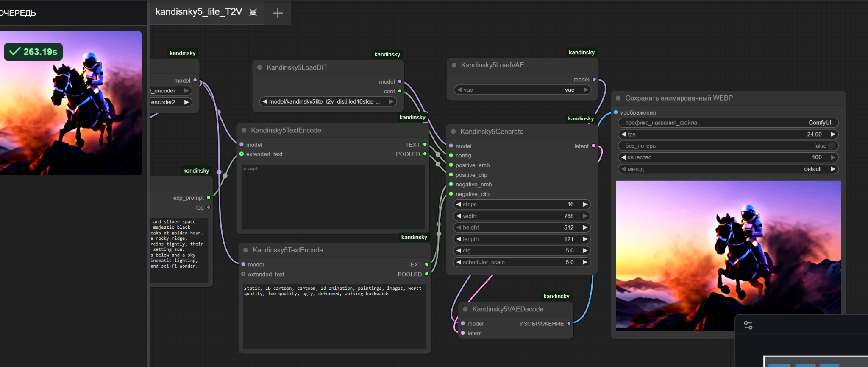
Task: Select next DiT model with right arrow
Action: (391, 101)
